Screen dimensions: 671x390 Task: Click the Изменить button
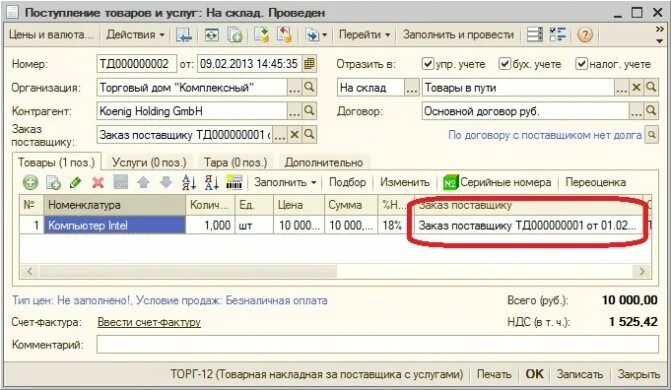[405, 182]
